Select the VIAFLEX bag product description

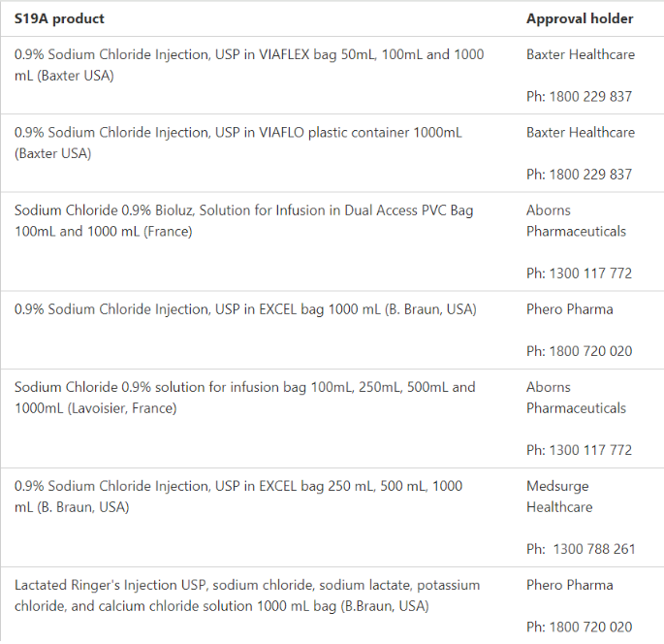[249, 65]
